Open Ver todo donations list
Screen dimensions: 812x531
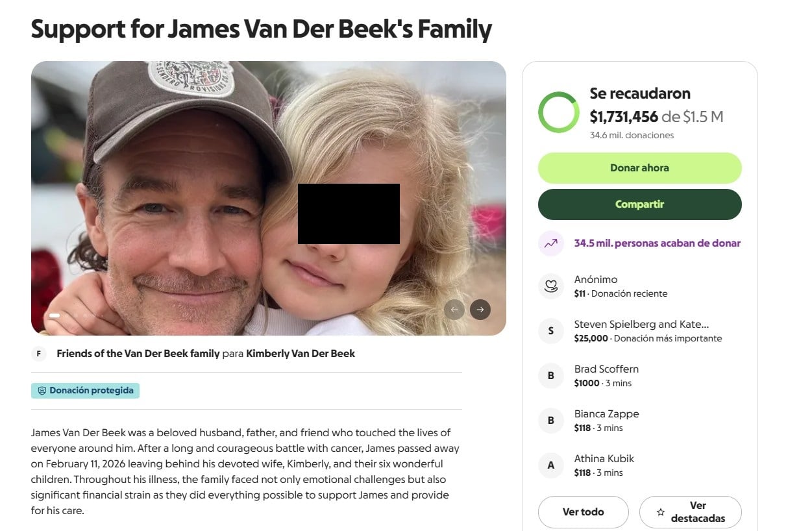pos(583,512)
